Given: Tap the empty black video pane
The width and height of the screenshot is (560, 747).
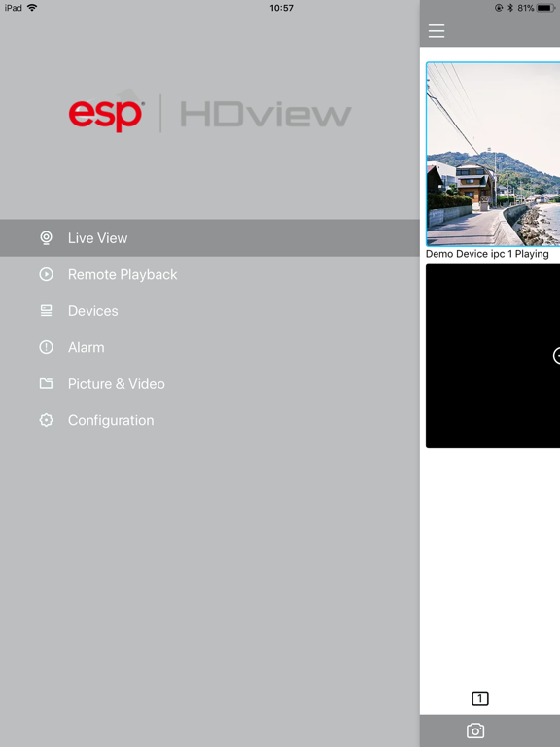Looking at the screenshot, I should (x=493, y=355).
